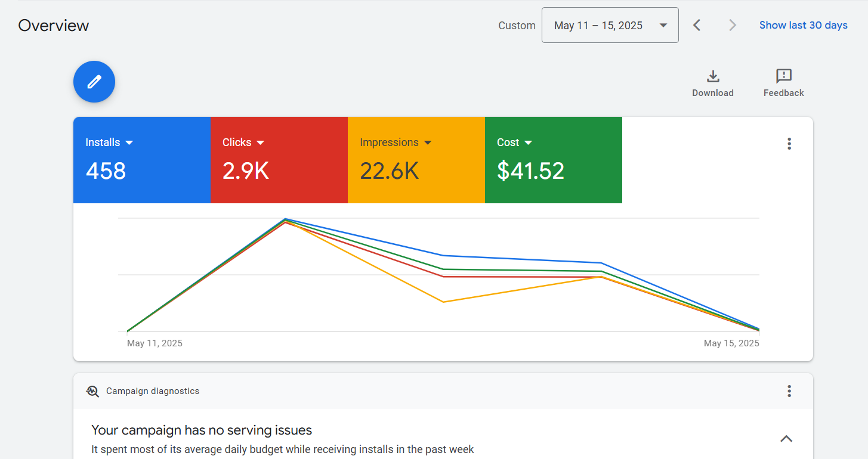Open the Clicks metric dropdown
This screenshot has height=459, width=868.
[260, 142]
